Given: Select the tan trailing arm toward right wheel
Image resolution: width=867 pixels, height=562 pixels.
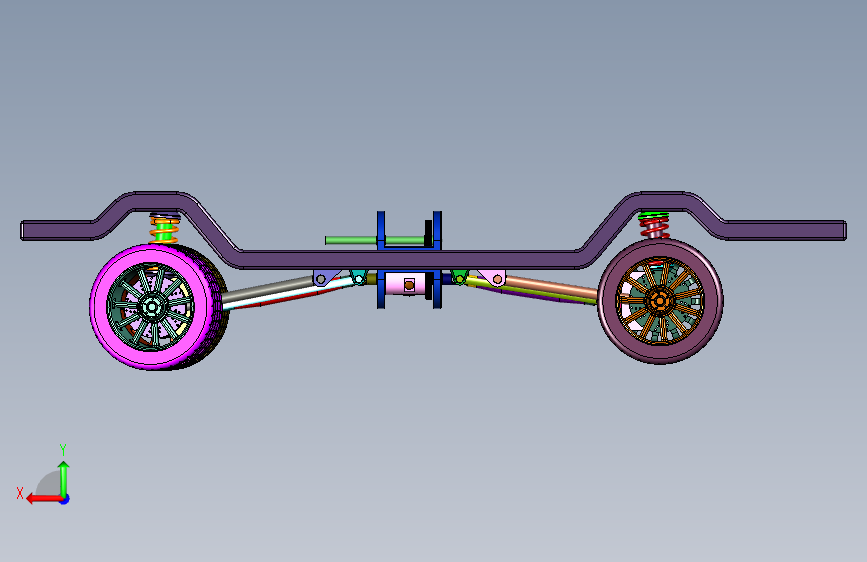Looking at the screenshot, I should pos(551,287).
